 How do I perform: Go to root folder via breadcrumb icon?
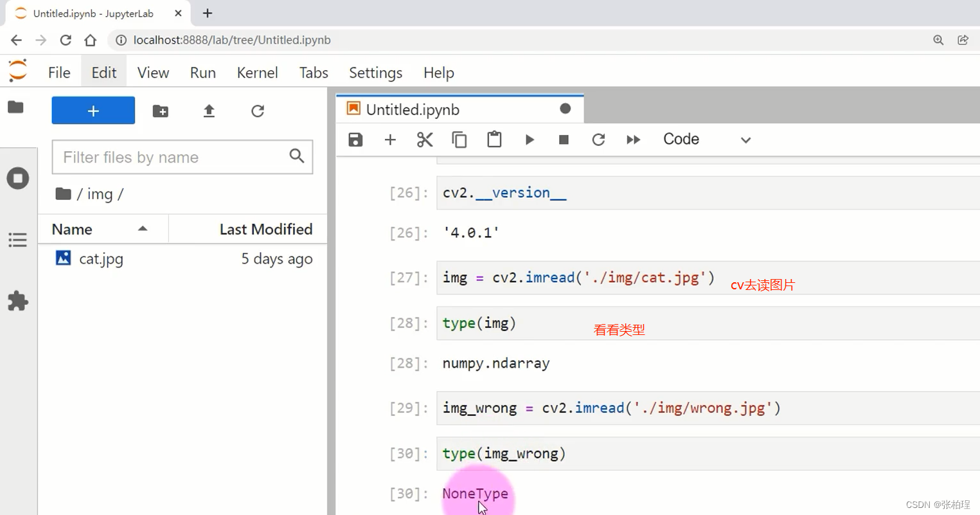click(63, 194)
